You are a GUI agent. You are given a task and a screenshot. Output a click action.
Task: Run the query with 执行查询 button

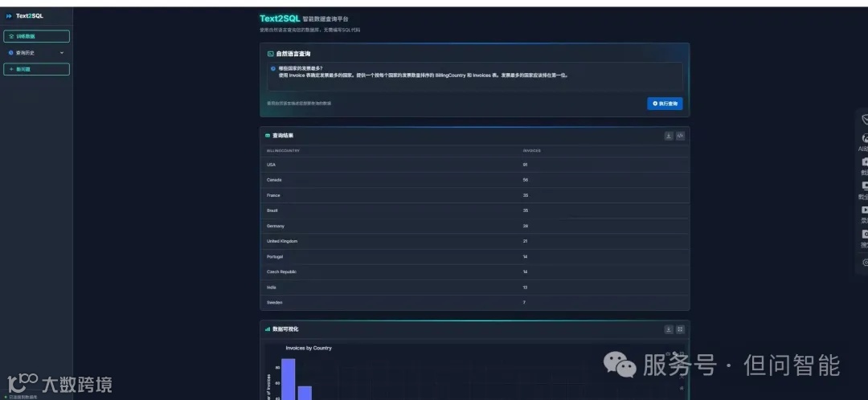[x=665, y=104]
